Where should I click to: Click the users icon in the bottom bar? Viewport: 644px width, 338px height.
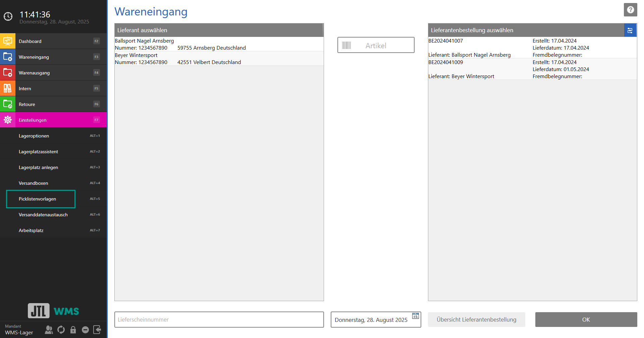(49, 330)
